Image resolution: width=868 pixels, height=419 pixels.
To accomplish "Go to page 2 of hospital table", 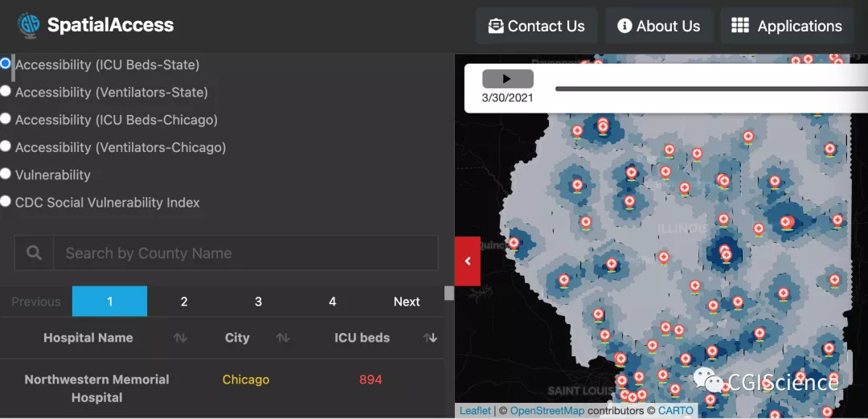I will click(184, 302).
